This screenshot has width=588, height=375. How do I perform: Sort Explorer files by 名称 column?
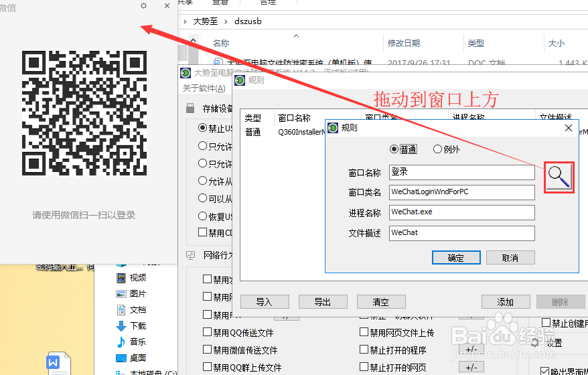pyautogui.click(x=221, y=43)
